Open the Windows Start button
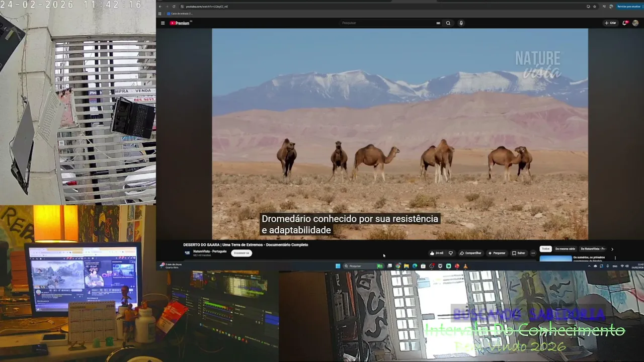Image resolution: width=644 pixels, height=362 pixels. click(338, 266)
